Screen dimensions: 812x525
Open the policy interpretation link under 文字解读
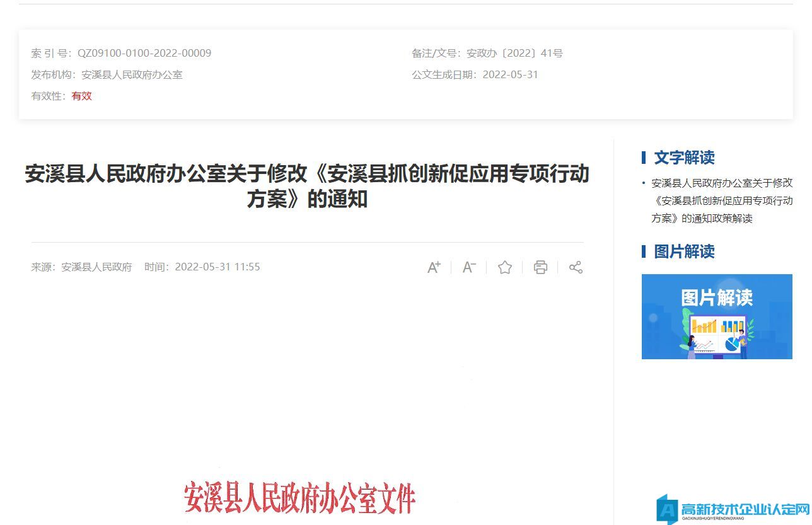click(721, 200)
